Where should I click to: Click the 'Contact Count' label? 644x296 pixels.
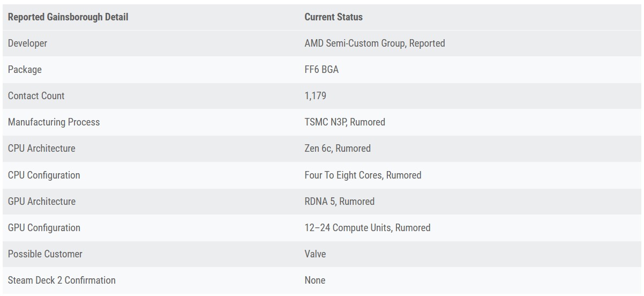pyautogui.click(x=36, y=96)
